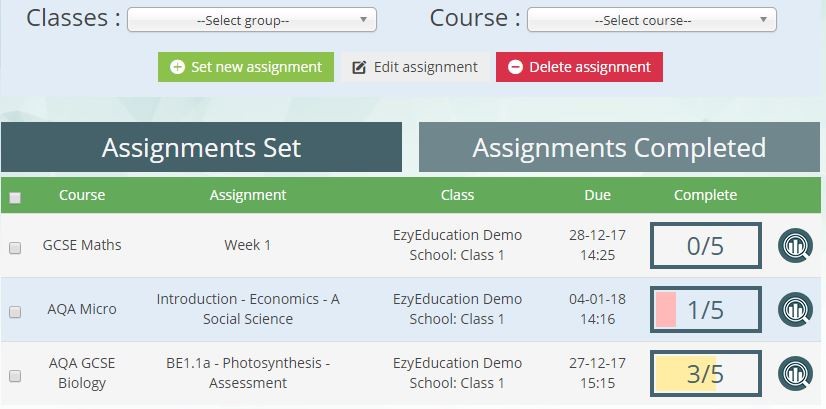Expand the Select course dropdown arrow

[763, 20]
